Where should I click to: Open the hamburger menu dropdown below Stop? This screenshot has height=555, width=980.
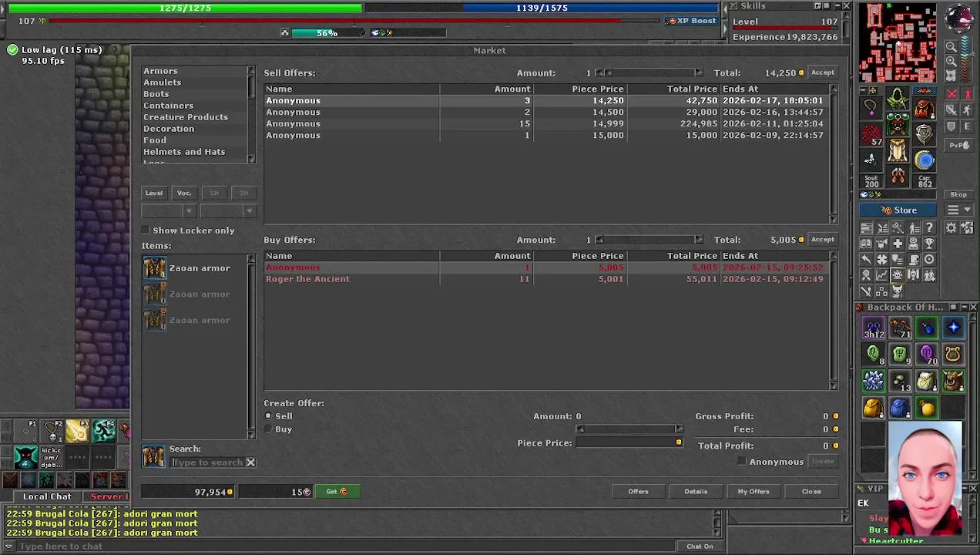click(958, 210)
